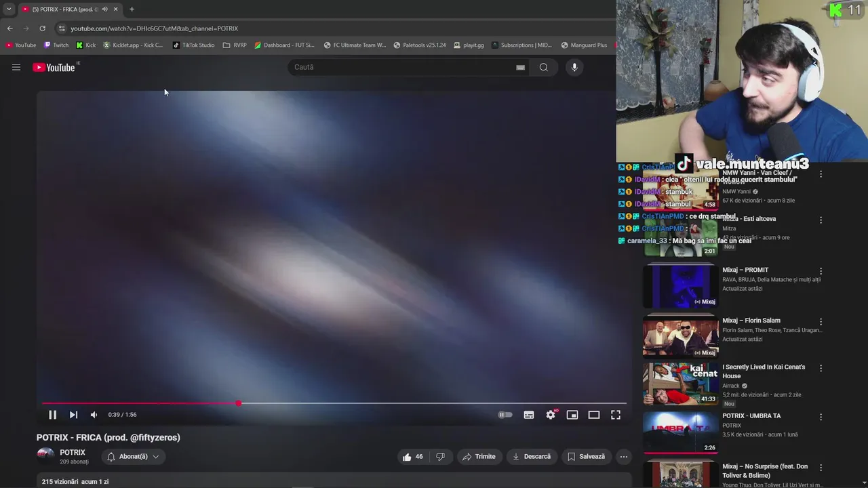This screenshot has height=488, width=868.
Task: Mute the video volume
Action: (94, 415)
